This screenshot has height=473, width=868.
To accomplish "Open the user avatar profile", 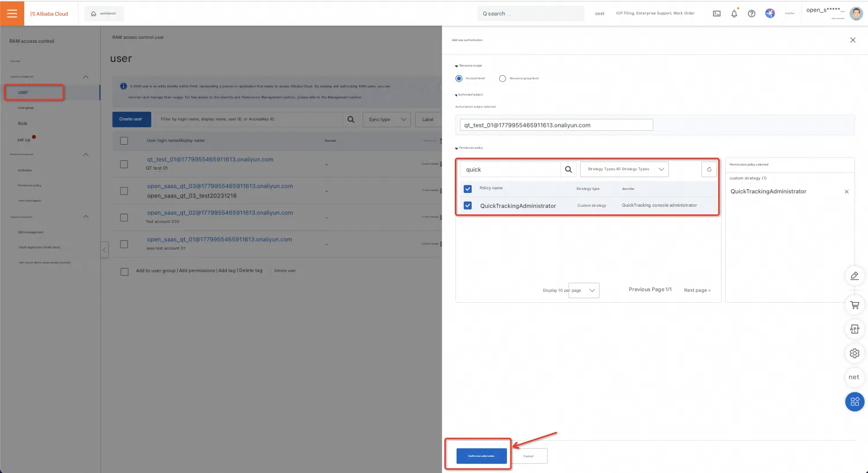I will (856, 13).
